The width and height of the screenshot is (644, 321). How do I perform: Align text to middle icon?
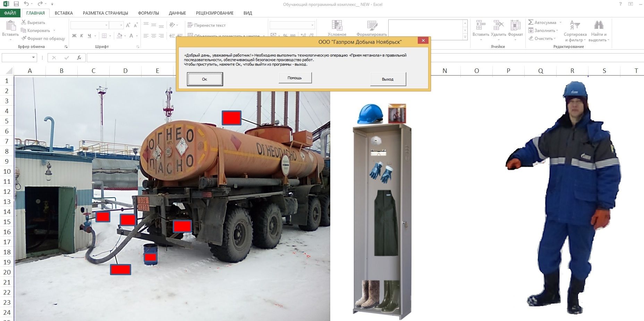pos(154,25)
